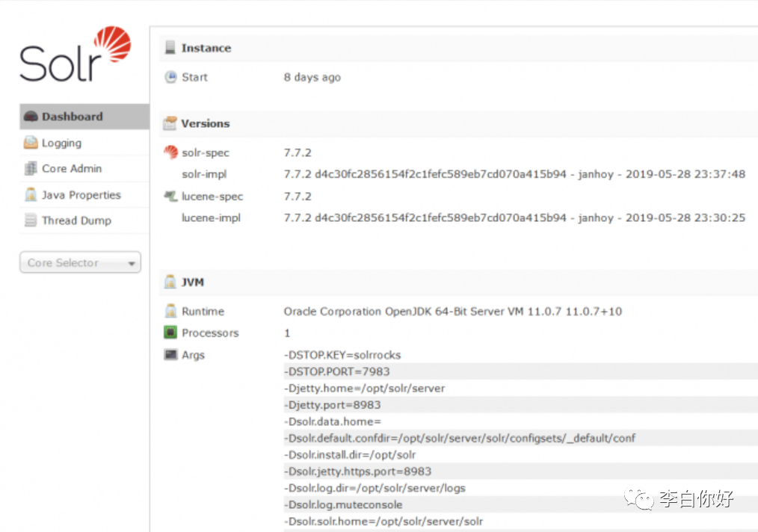Viewport: 758px width, 532px height.
Task: Click the Solr logo
Action: [76, 54]
